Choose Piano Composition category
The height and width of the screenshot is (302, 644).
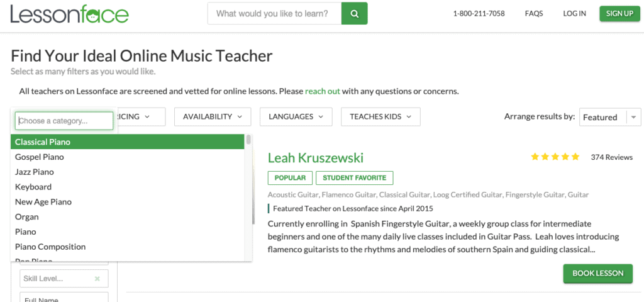click(127, 247)
